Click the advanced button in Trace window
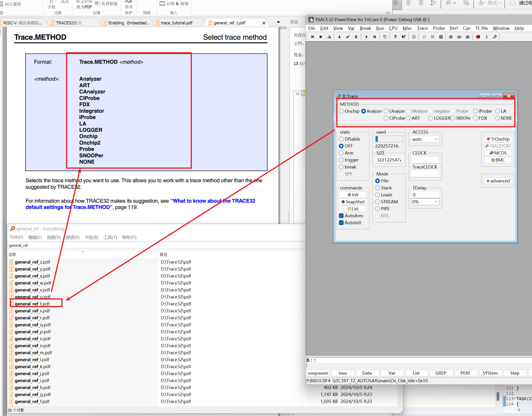 [498, 181]
